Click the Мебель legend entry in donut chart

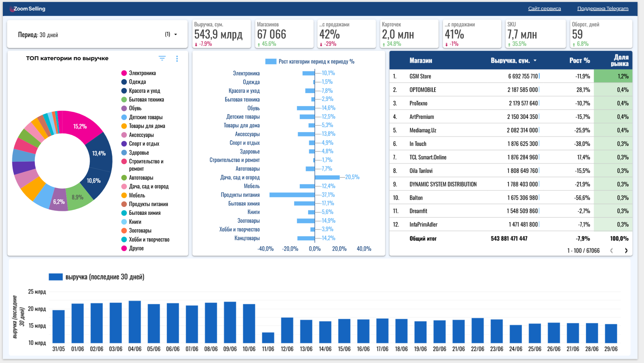click(x=133, y=195)
